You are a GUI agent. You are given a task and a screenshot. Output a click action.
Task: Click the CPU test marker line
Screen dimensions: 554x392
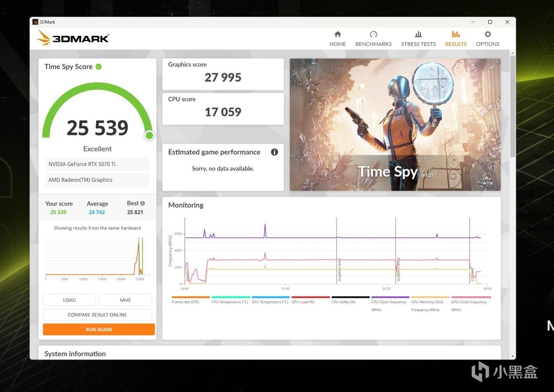pos(470,251)
